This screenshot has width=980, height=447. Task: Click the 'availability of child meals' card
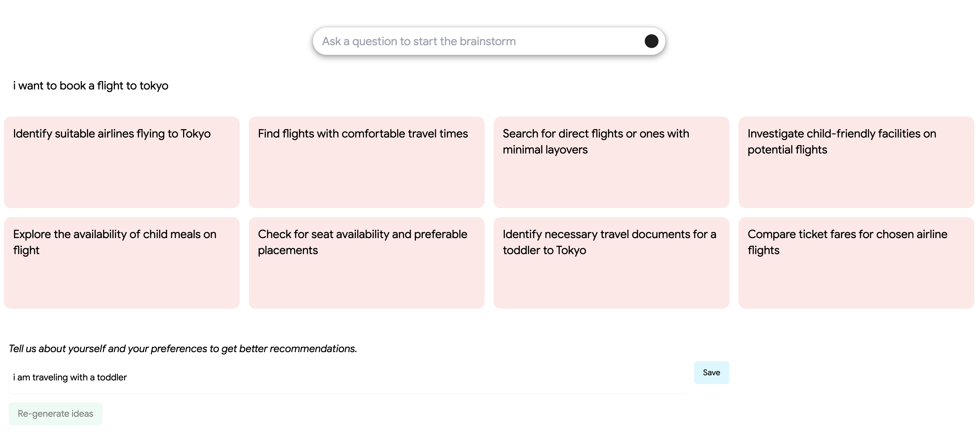(122, 263)
